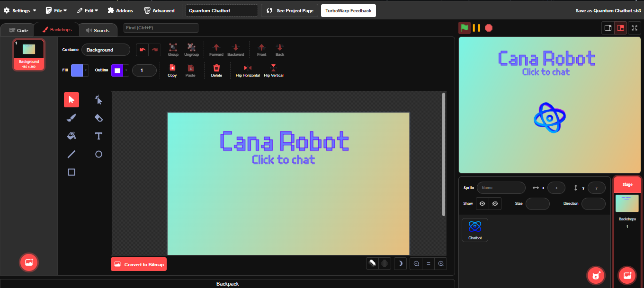Viewport: 644px width, 288px height.
Task: Switch to the Backdrops tab
Action: point(57,29)
